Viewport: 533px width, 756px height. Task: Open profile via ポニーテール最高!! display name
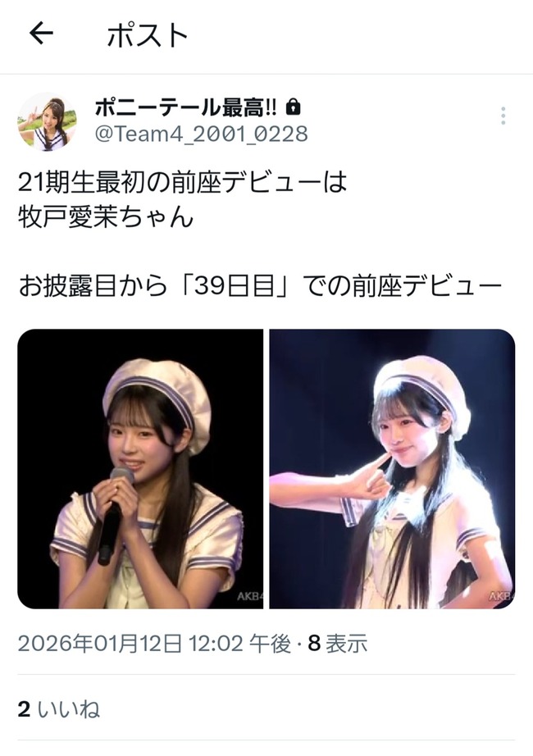[x=185, y=108]
